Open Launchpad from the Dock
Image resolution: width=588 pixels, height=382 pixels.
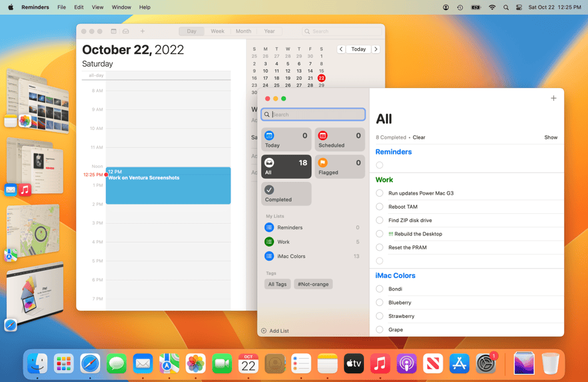[x=64, y=363]
